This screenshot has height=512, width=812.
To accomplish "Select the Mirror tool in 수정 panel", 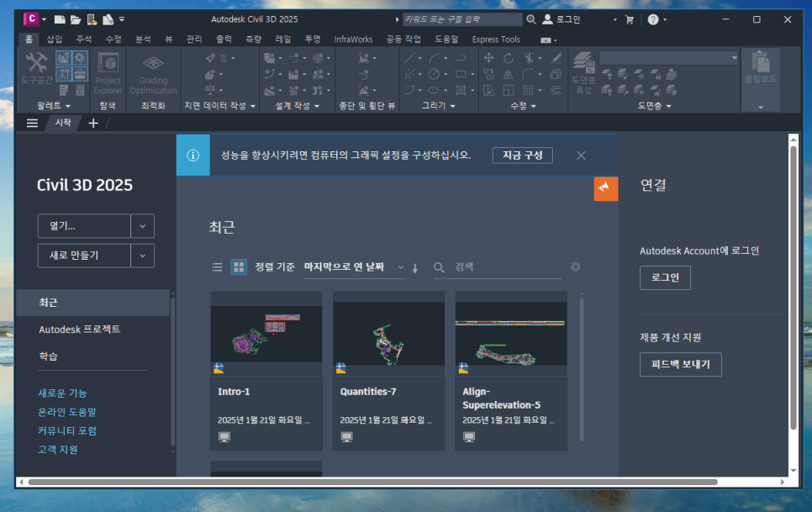I will coord(509,74).
